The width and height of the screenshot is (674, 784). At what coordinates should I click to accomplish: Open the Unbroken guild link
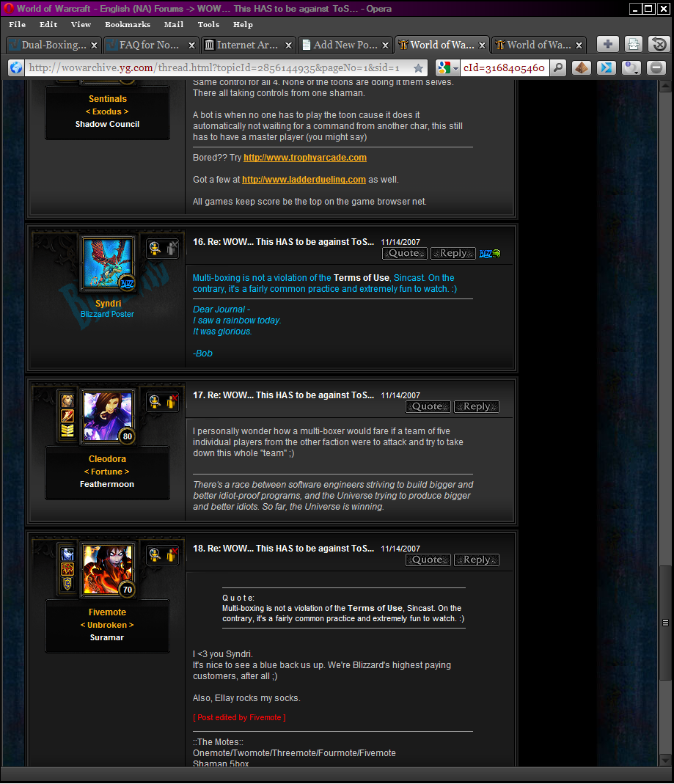(x=107, y=625)
